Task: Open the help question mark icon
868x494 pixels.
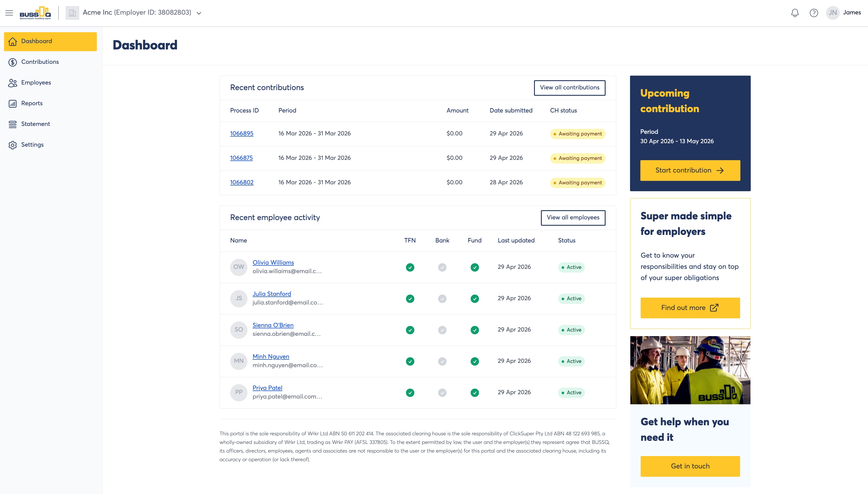Action: tap(814, 13)
